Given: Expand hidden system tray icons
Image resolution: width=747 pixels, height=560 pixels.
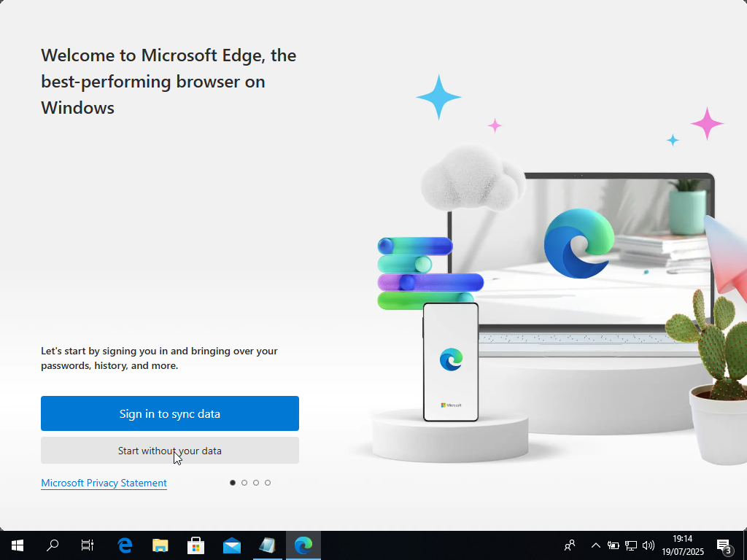Looking at the screenshot, I should click(x=595, y=545).
